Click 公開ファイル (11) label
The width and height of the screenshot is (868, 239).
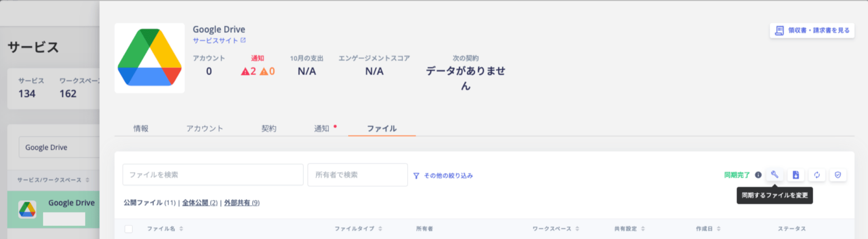(150, 203)
